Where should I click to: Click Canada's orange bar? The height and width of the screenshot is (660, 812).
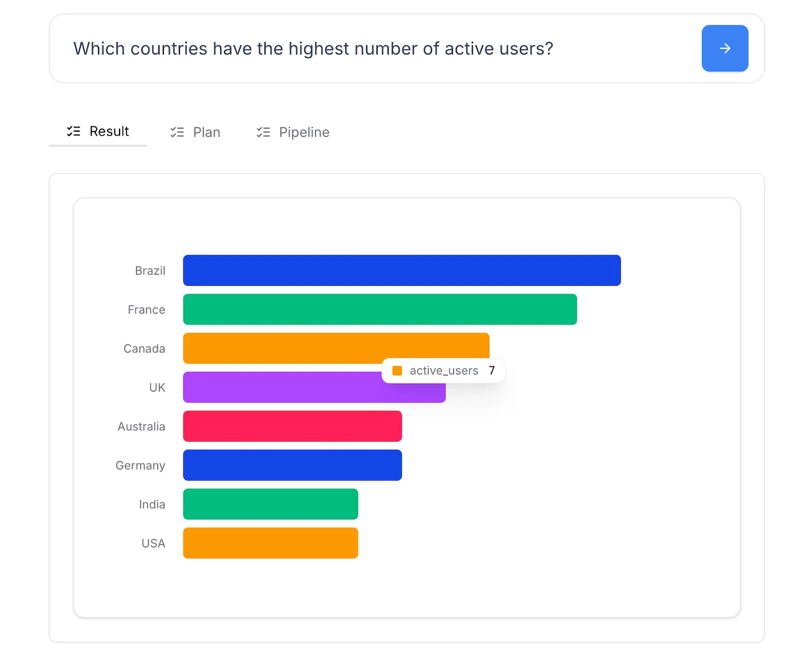(299, 348)
